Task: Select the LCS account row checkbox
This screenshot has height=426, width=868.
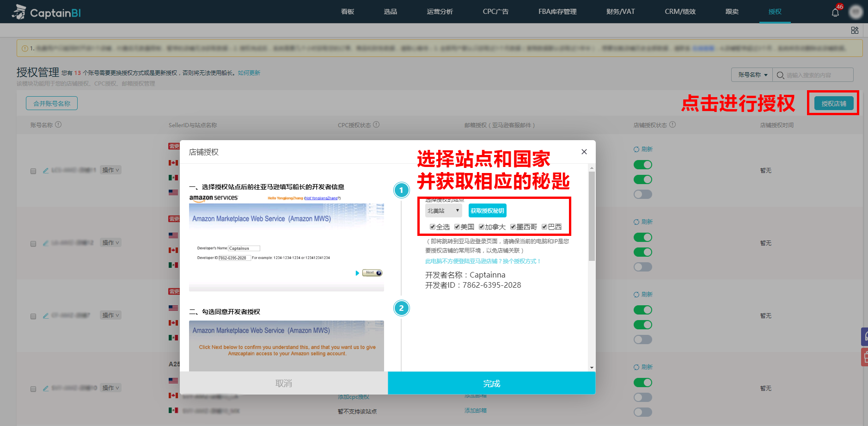Action: point(33,171)
